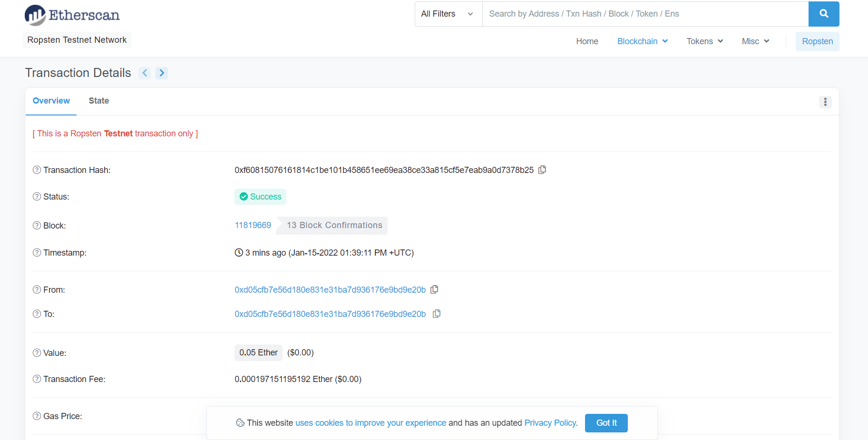Click the Transaction Details heading
Image resolution: width=868 pixels, height=440 pixels.
pyautogui.click(x=78, y=73)
